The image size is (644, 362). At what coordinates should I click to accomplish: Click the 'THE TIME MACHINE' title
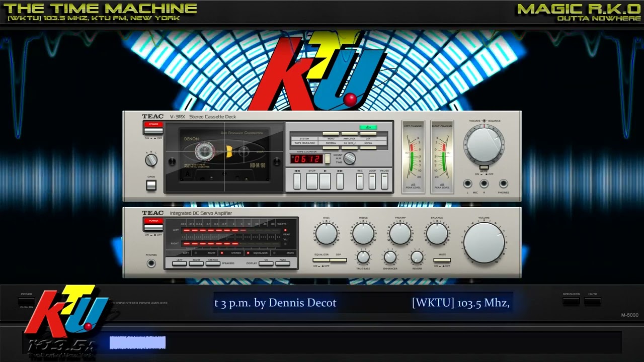pyautogui.click(x=100, y=8)
